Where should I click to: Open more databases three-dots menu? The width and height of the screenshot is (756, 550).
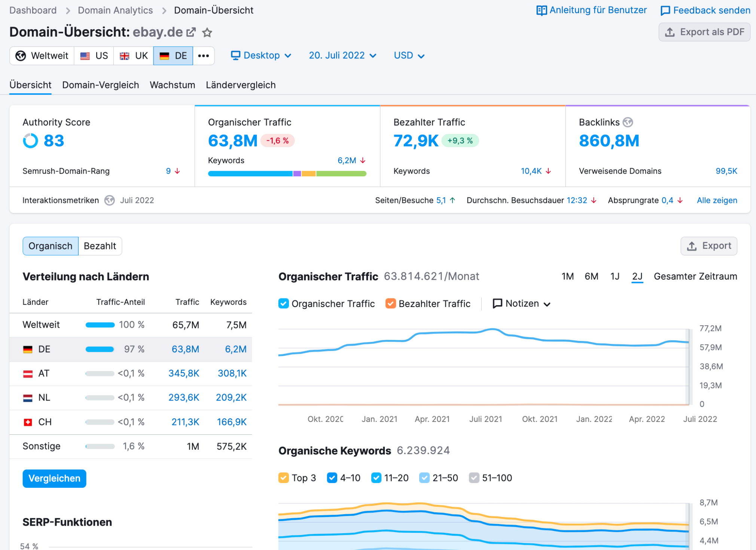pos(204,56)
